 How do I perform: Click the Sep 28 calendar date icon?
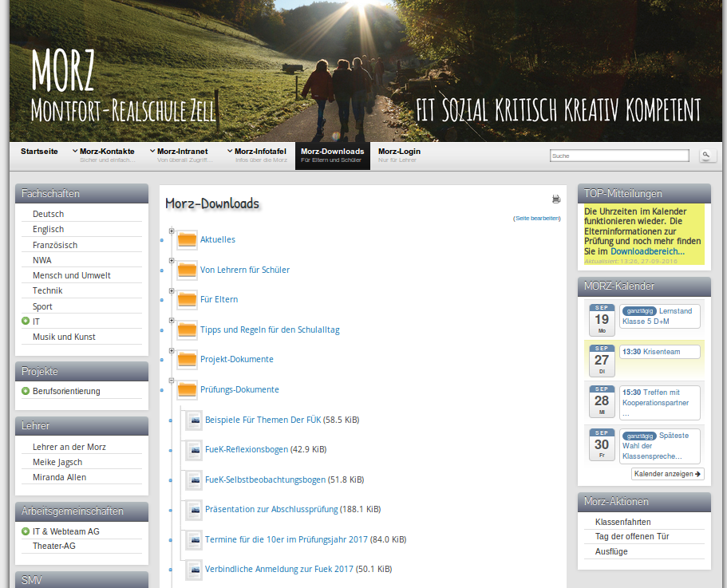[602, 401]
